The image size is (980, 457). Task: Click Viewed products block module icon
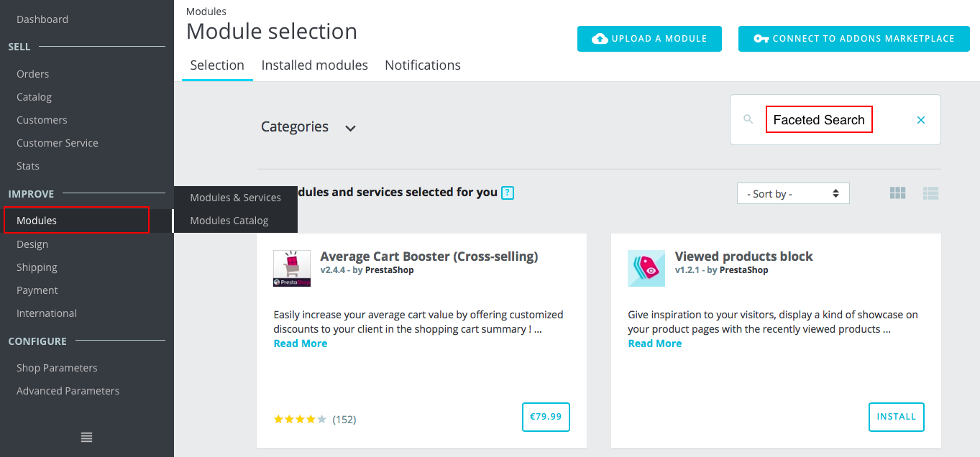tap(646, 269)
